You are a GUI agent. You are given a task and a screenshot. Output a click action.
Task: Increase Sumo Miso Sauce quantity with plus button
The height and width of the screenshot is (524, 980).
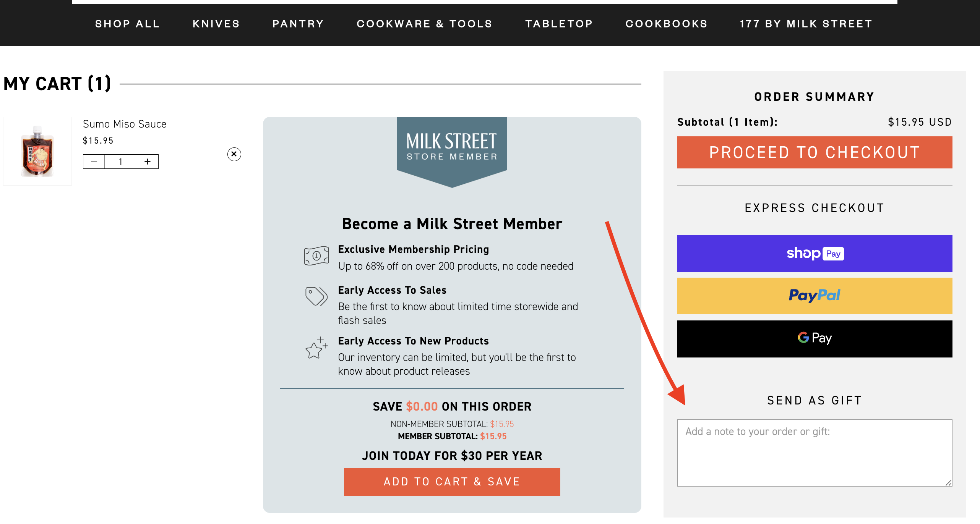148,162
